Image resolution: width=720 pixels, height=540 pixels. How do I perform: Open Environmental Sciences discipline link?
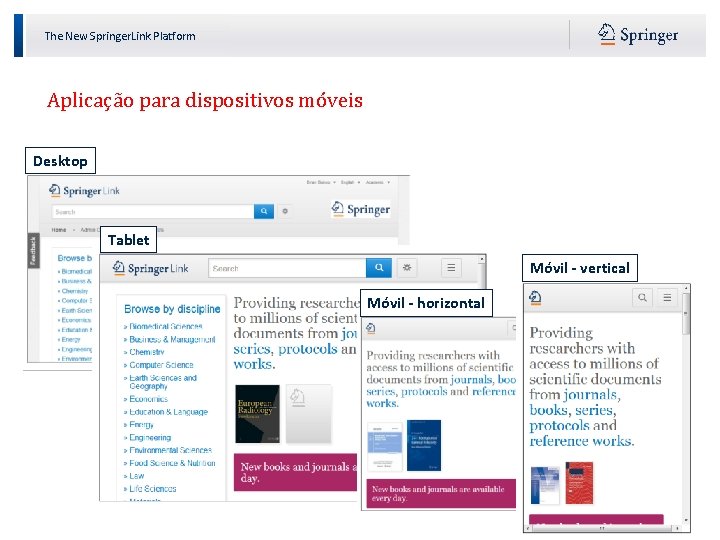170,450
